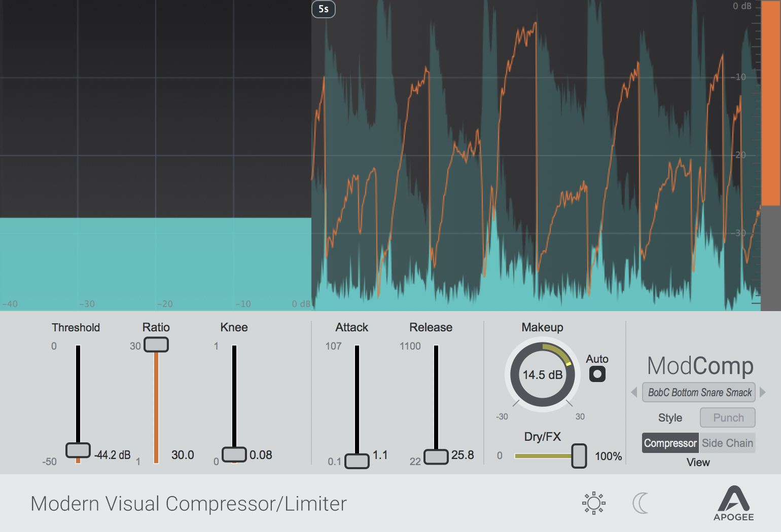Select the Attack slider handle
This screenshot has width=781, height=532.
(x=357, y=462)
